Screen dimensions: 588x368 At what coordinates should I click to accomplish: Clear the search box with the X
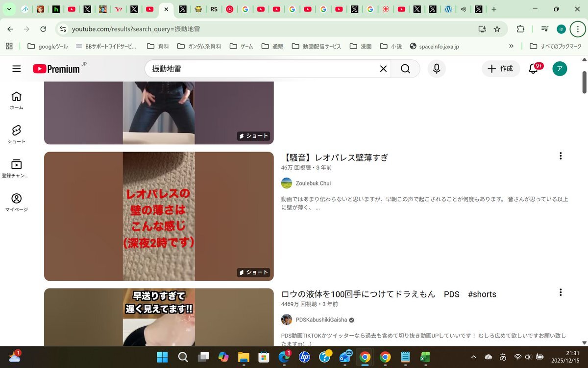coord(383,69)
